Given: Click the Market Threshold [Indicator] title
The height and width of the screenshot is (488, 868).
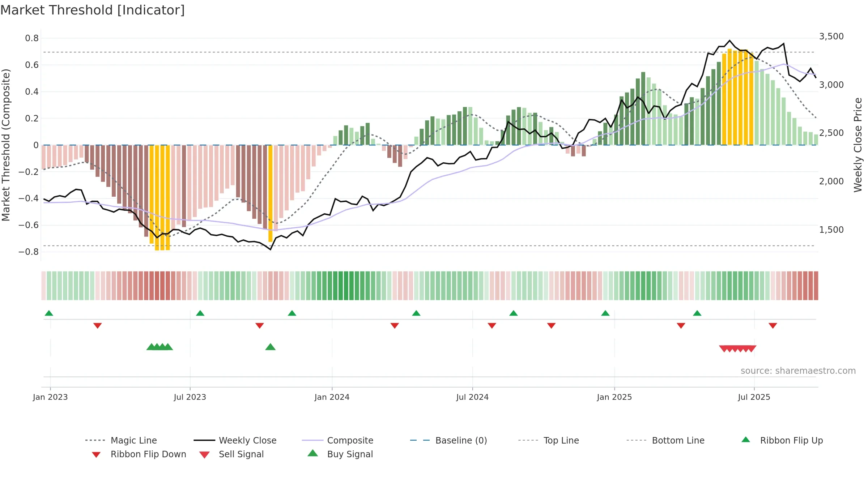Looking at the screenshot, I should pos(93,10).
